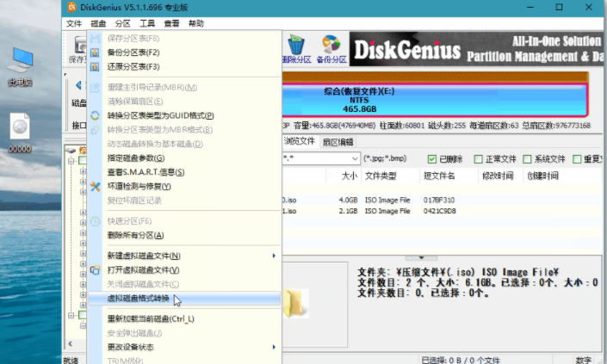Switch to the 浏览文件 tab
Image resolution: width=607 pixels, height=364 pixels.
click(300, 141)
